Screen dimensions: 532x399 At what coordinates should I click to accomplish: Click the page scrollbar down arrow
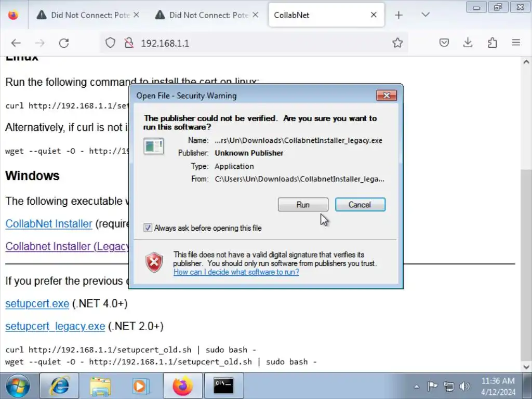[x=526, y=366]
